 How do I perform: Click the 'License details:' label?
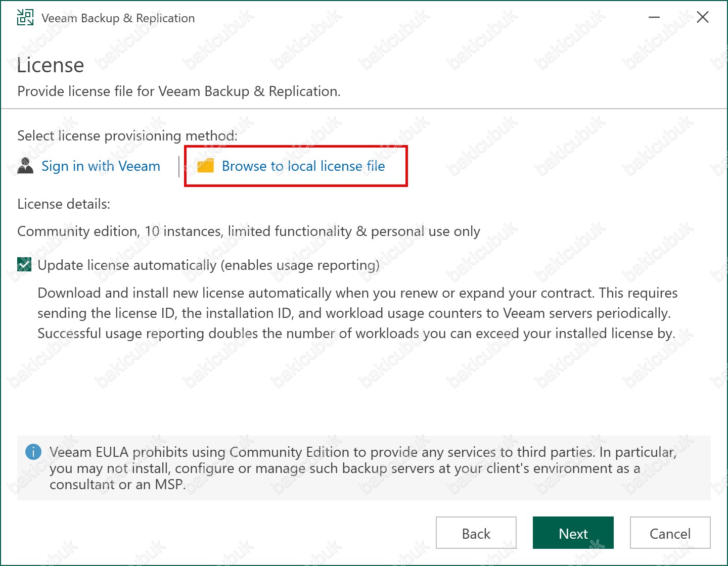pos(64,204)
